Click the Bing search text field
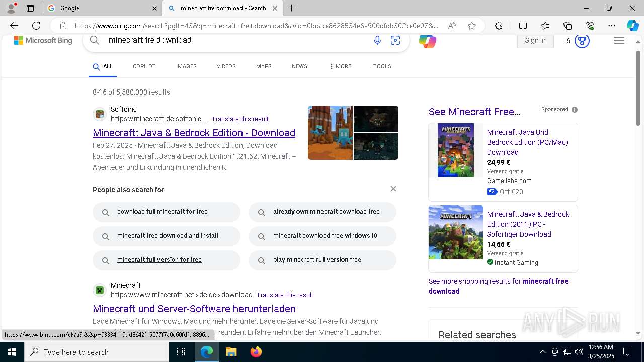 pos(236,40)
